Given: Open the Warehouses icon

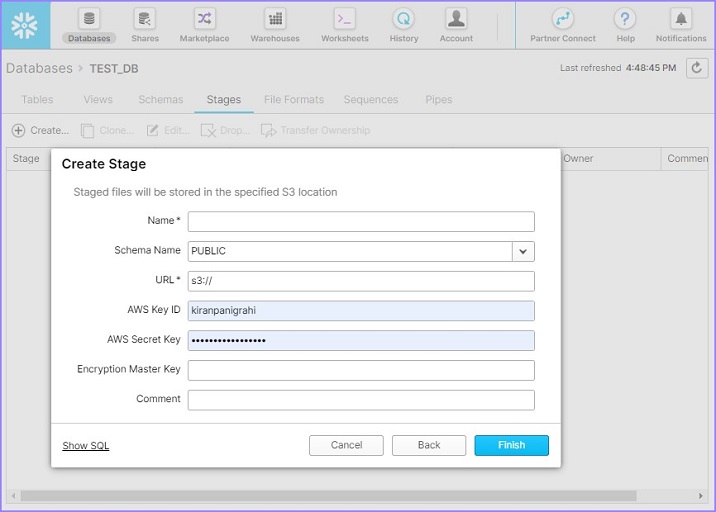Looking at the screenshot, I should coord(275,19).
